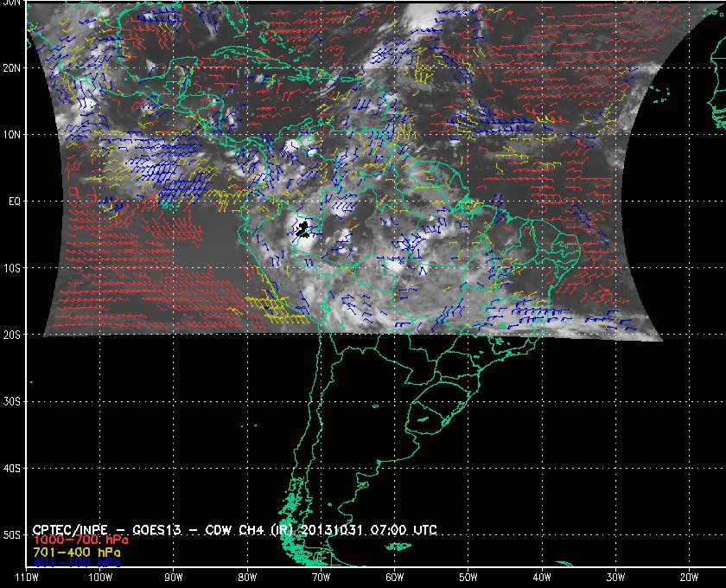Image resolution: width=726 pixels, height=588 pixels.
Task: Select the 50S latitude label
Action: pyautogui.click(x=12, y=535)
